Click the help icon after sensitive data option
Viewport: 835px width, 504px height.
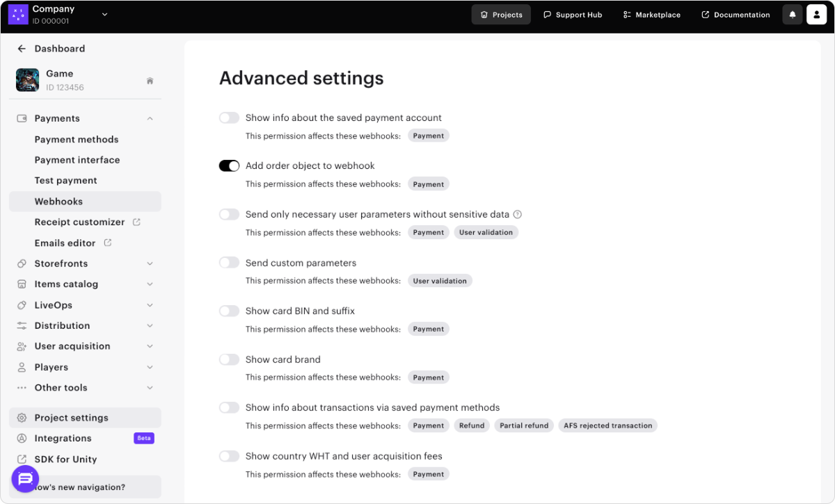point(517,214)
